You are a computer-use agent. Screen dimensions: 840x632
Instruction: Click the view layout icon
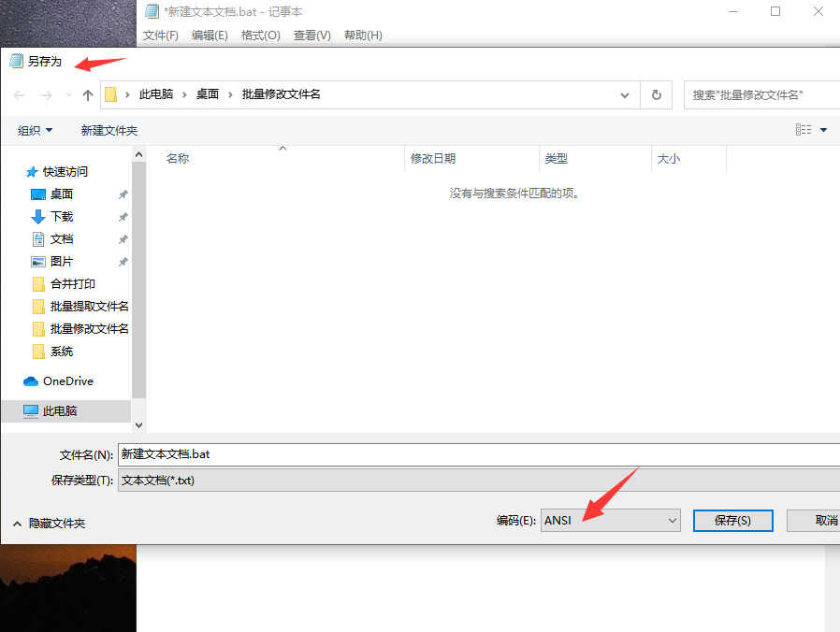tap(804, 130)
